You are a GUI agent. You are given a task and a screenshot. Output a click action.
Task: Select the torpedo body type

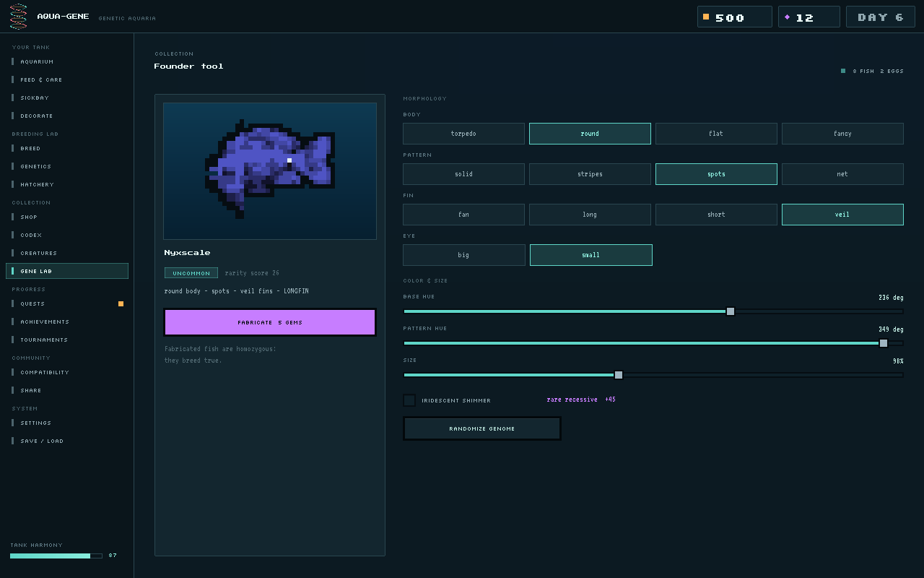tap(463, 134)
